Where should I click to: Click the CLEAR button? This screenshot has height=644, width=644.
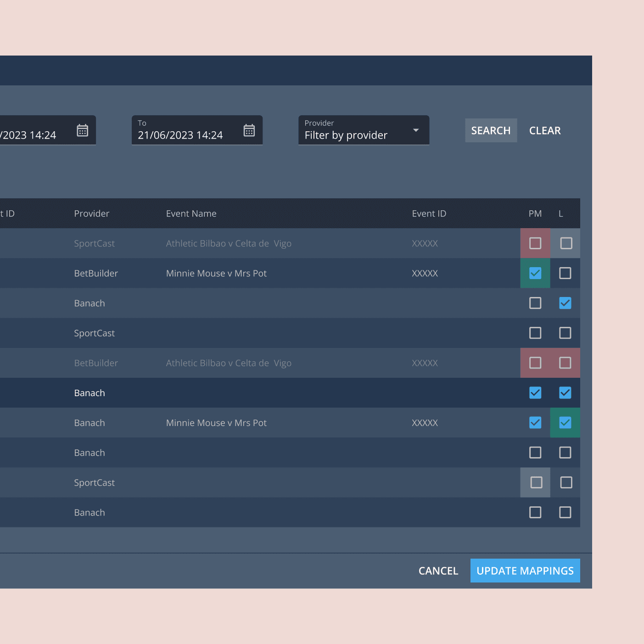(x=545, y=130)
